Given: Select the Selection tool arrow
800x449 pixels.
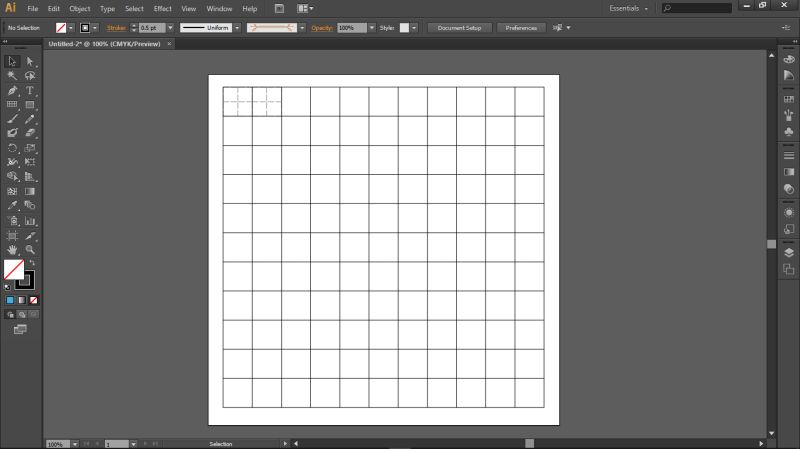Looking at the screenshot, I should point(12,62).
